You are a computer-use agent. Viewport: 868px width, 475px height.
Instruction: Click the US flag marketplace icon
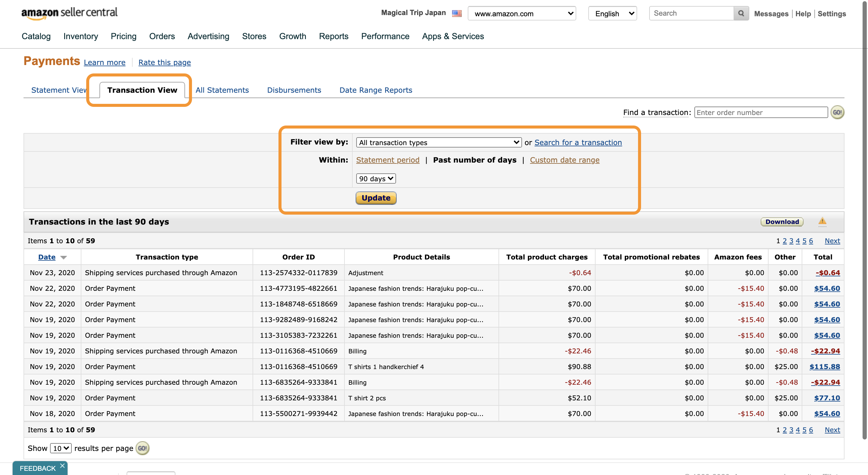(x=457, y=14)
